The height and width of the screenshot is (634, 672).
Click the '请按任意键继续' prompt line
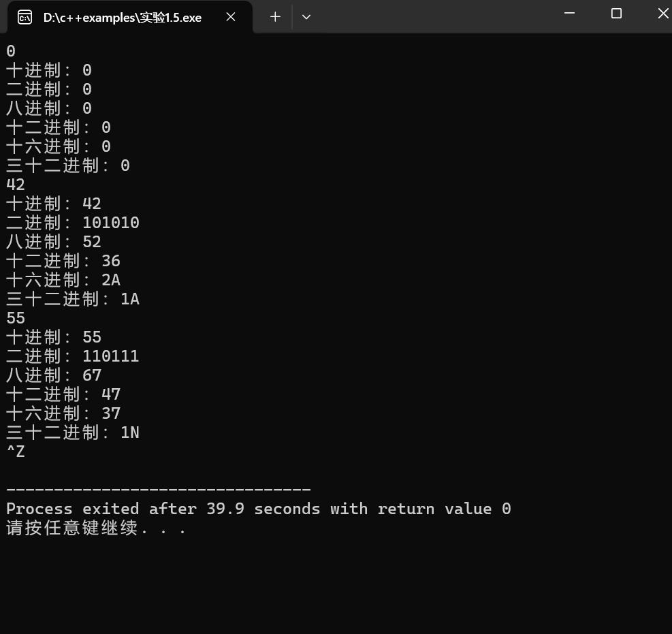click(96, 528)
